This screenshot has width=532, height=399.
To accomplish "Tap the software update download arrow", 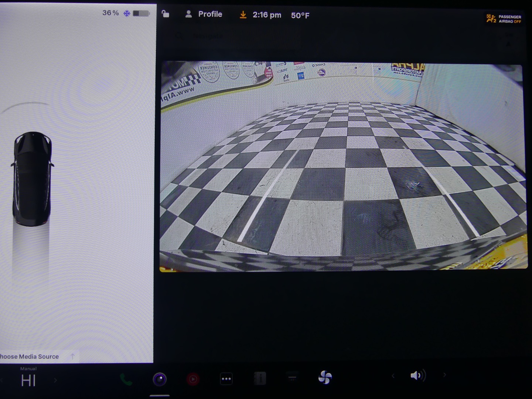I will (243, 15).
